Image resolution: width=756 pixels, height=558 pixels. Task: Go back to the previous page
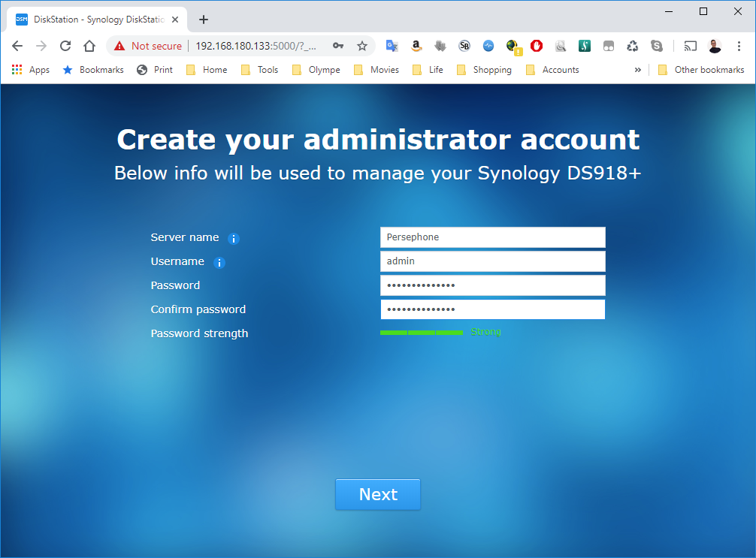17,46
